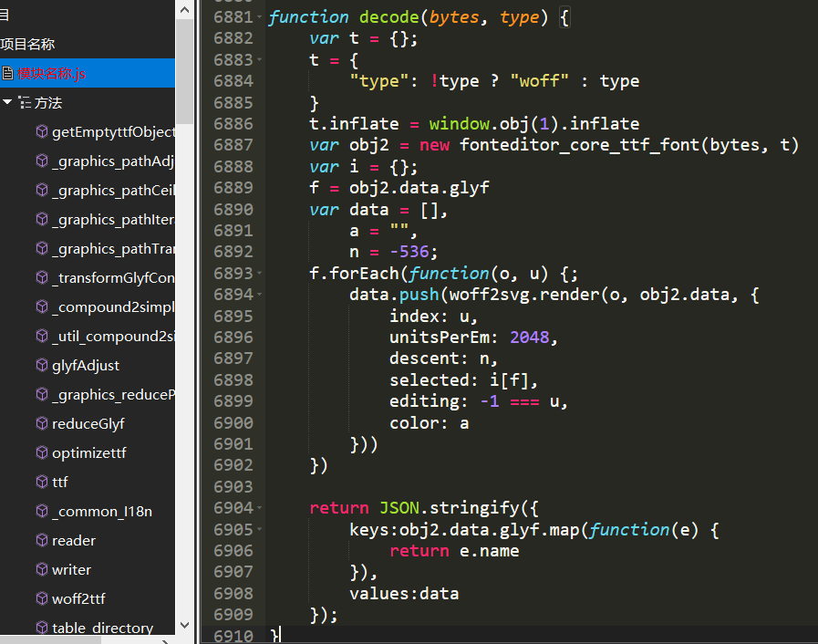Open the reduceGlyf method
Screen dimensions: 818x644
[x=88, y=424]
